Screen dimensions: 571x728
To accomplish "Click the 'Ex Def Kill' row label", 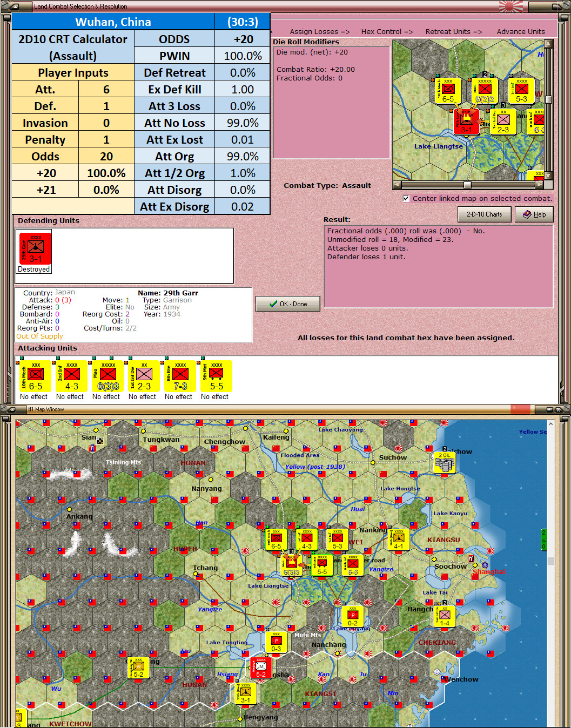I will point(174,89).
